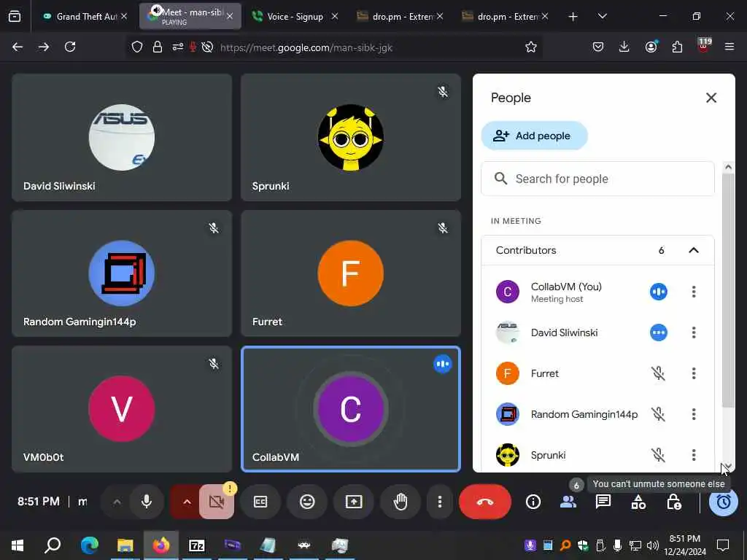This screenshot has height=560, width=747.
Task: Click David Sliwinski's audio indicator in list
Action: coord(659,332)
